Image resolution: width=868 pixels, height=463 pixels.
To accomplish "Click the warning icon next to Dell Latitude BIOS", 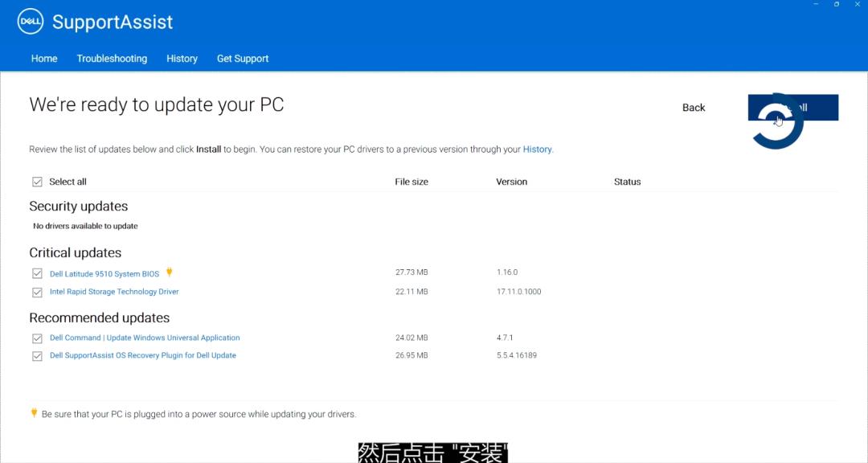I will pos(169,272).
